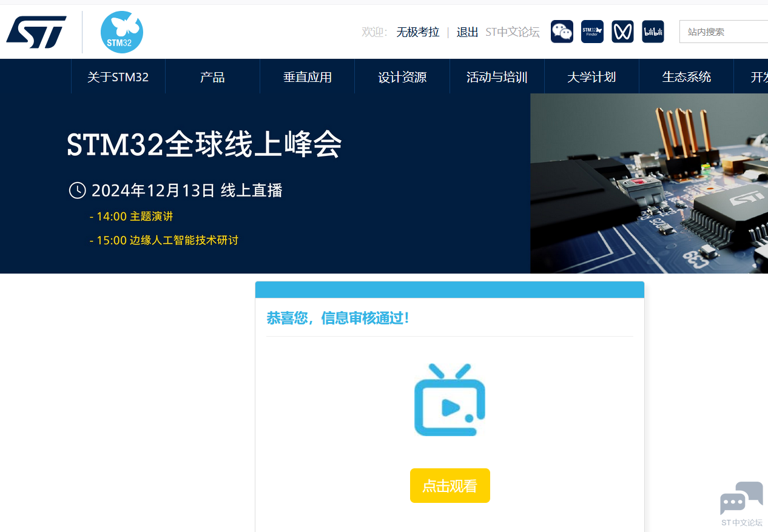This screenshot has width=768, height=532.
Task: Focus the 站内搜索 search field
Action: 724,32
